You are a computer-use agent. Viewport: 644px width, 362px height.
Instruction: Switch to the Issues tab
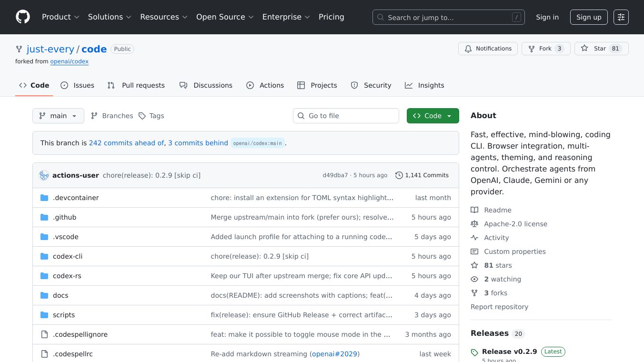78,85
